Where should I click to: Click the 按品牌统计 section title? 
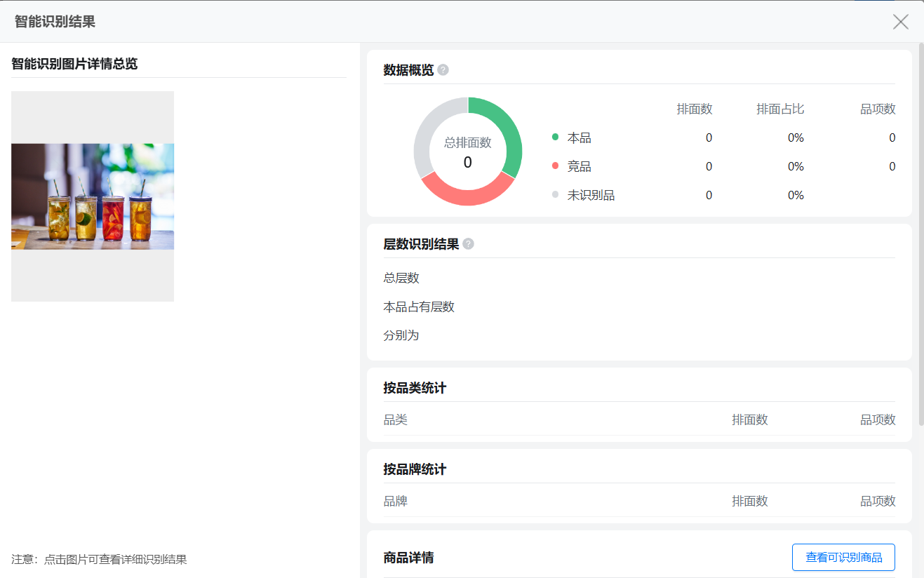pos(415,469)
